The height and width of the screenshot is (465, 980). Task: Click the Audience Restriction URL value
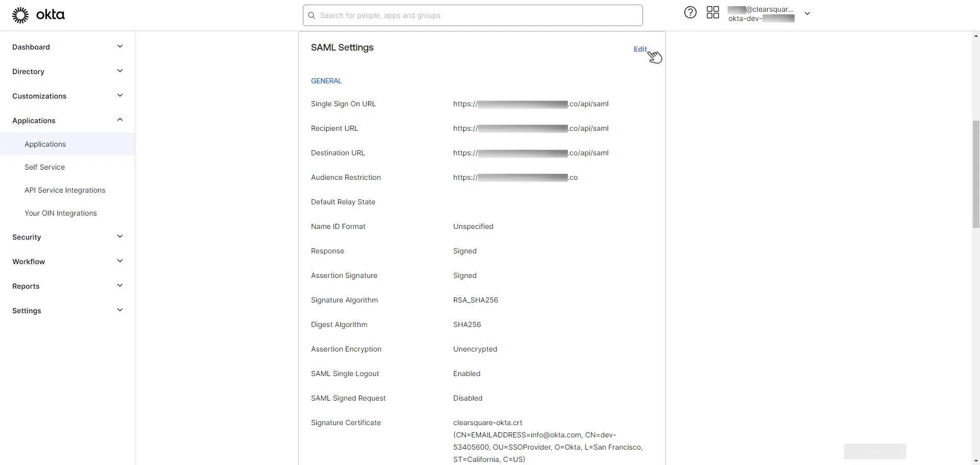coord(515,177)
